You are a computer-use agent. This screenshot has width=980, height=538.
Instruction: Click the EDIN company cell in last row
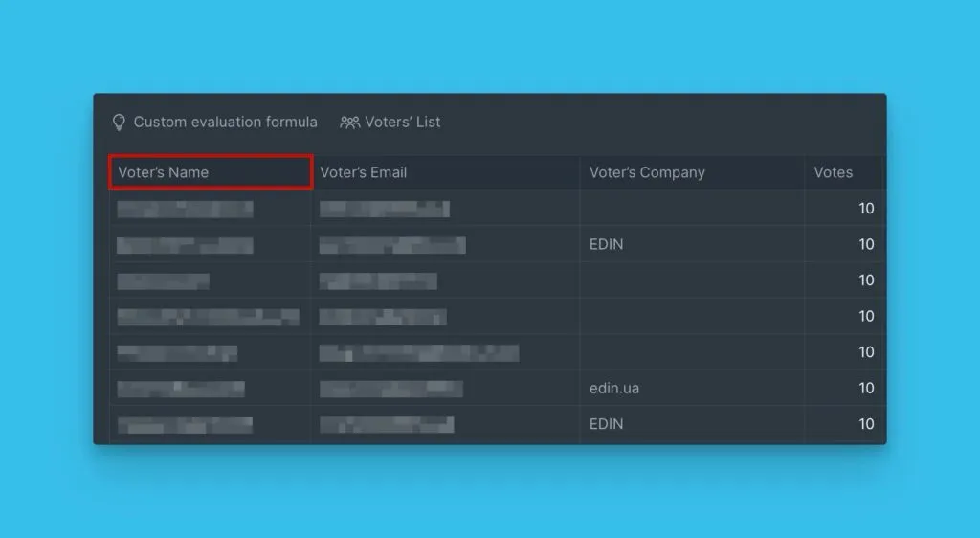[606, 424]
